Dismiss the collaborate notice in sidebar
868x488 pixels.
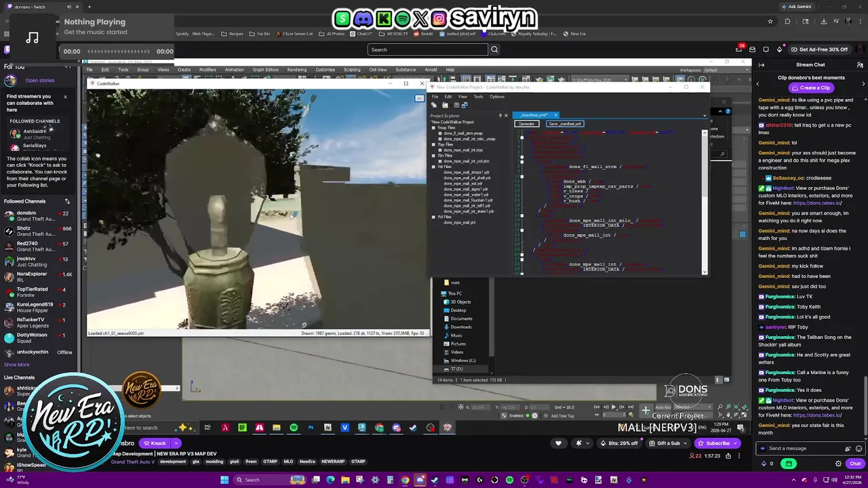tap(65, 96)
